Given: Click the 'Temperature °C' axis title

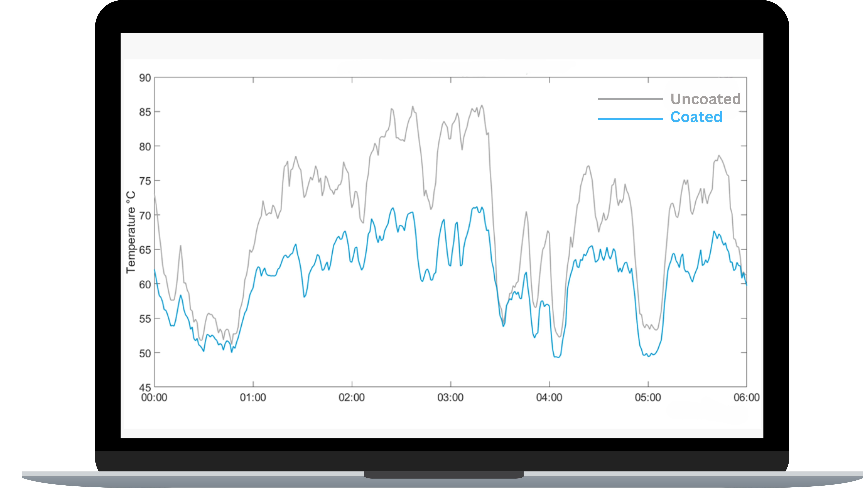Looking at the screenshot, I should 131,232.
